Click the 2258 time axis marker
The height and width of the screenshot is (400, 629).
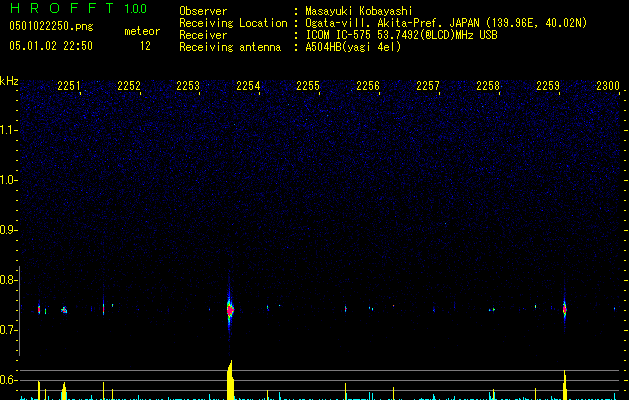488,86
